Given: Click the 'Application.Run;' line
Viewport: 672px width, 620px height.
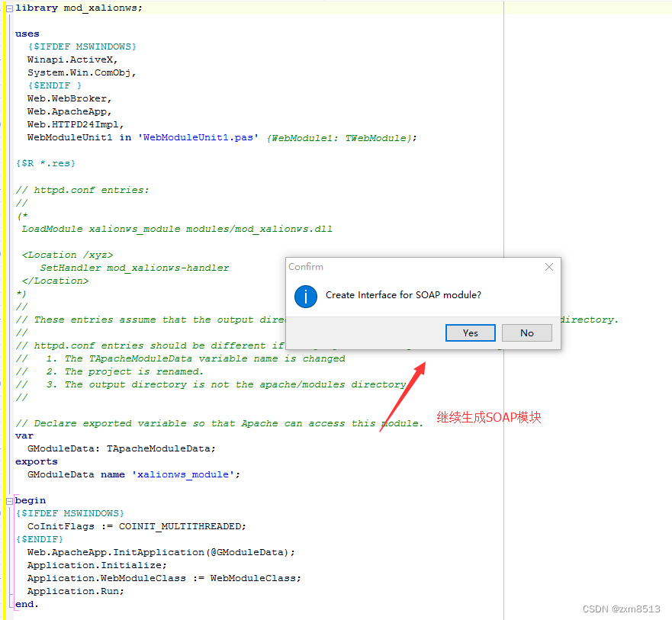Looking at the screenshot, I should 76,591.
